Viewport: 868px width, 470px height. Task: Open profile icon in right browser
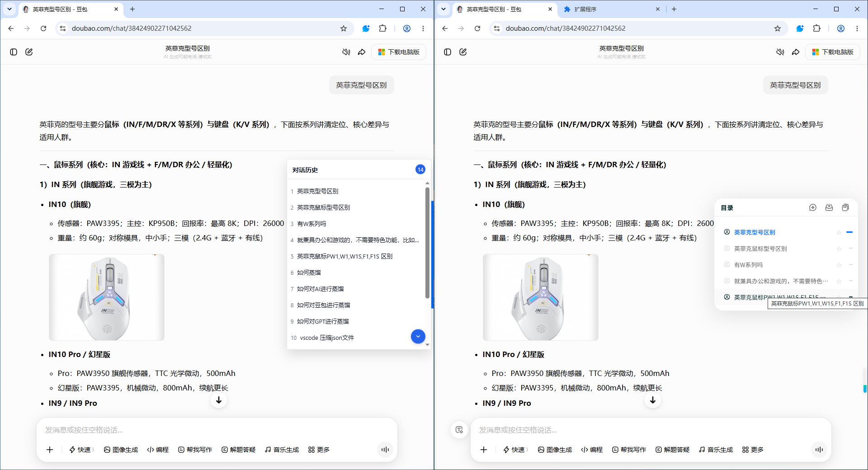841,28
